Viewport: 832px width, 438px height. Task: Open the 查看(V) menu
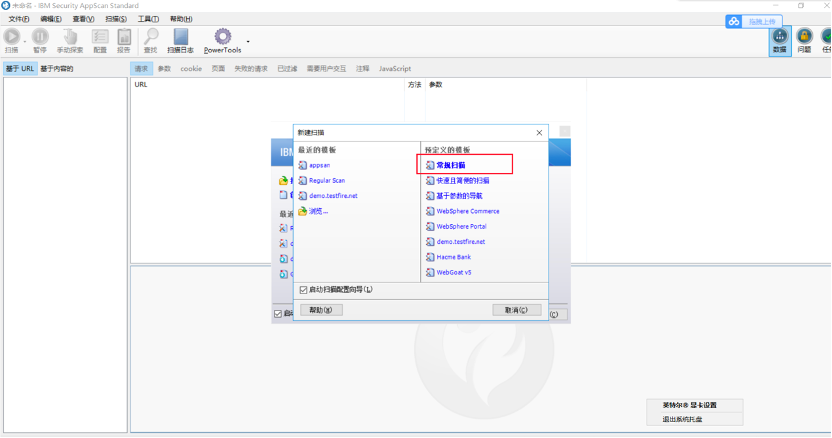click(83, 19)
